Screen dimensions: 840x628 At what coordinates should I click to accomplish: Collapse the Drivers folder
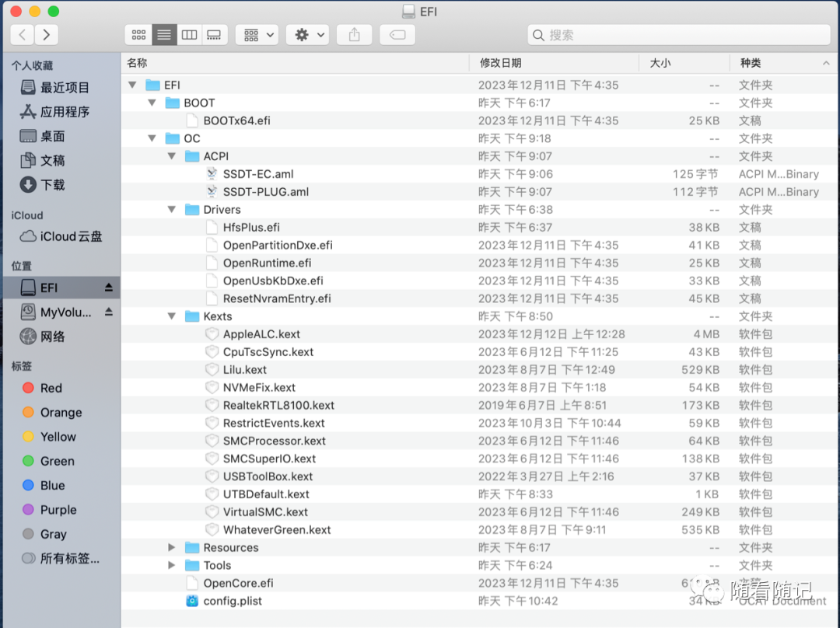[x=172, y=209]
